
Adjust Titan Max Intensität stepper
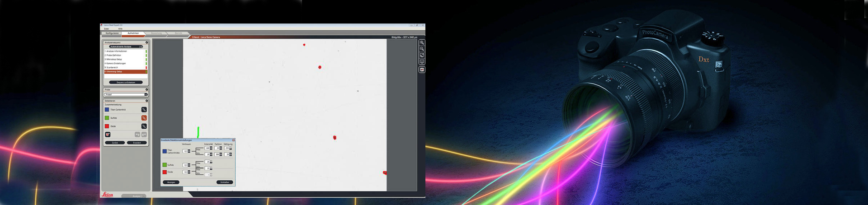coord(211,148)
